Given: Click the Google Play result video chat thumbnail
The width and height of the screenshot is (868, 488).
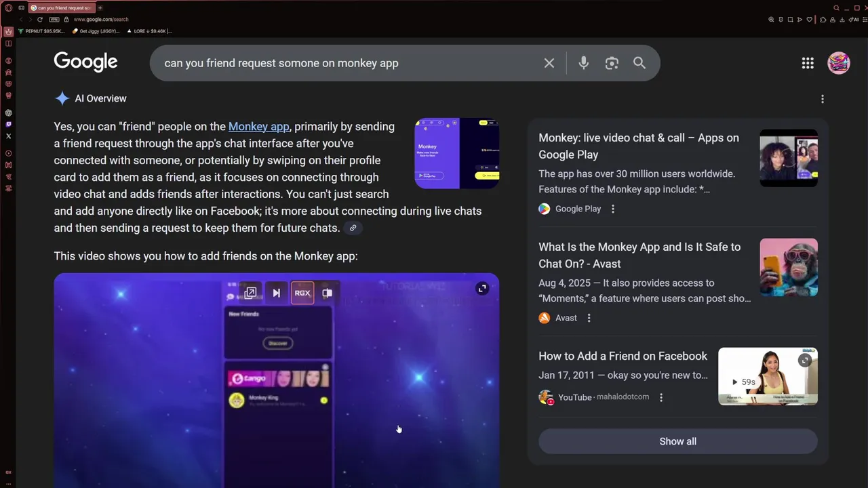Looking at the screenshot, I should 789,158.
